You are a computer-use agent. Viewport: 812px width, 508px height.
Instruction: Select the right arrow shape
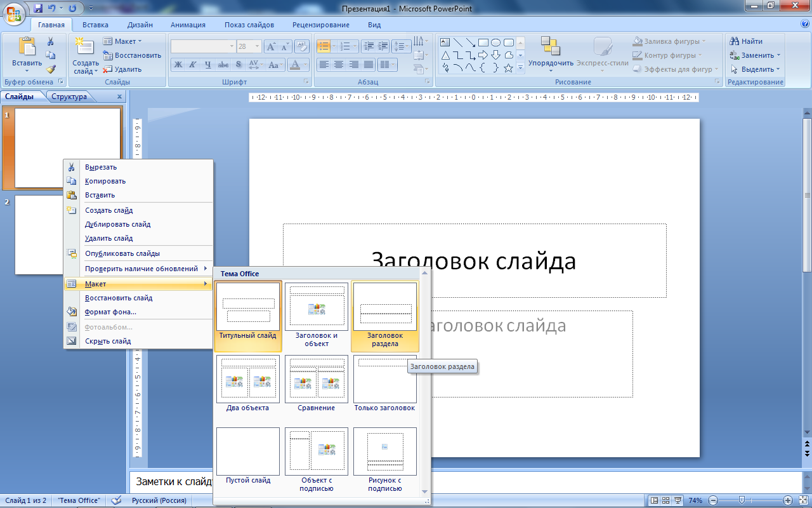(x=483, y=55)
